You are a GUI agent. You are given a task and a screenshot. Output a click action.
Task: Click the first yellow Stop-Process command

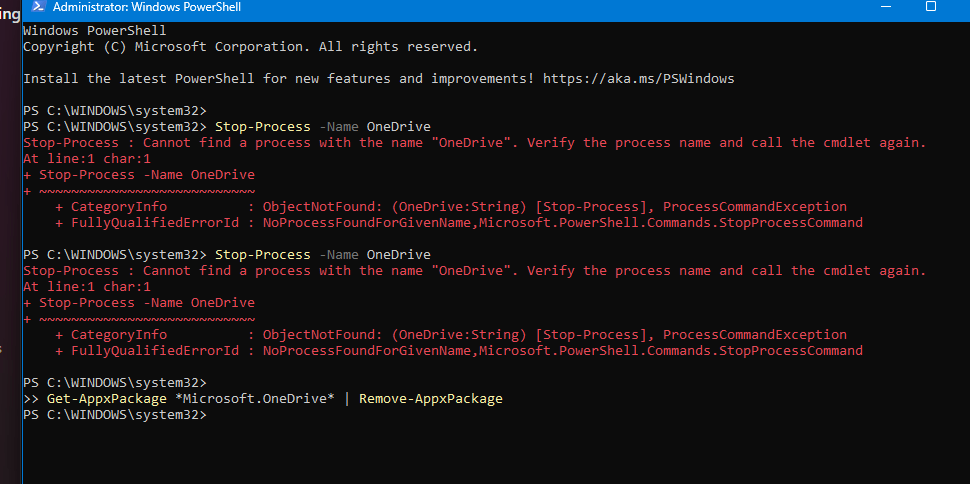tap(262, 127)
